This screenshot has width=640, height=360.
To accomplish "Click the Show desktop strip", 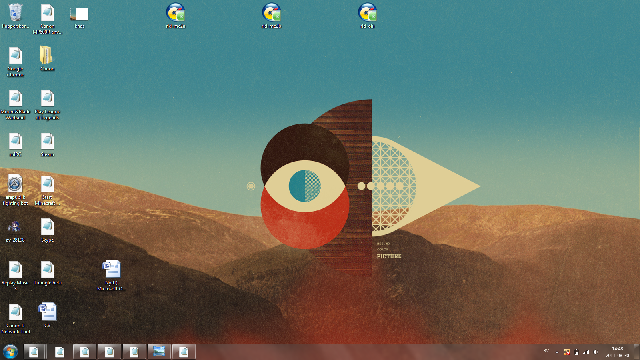I will click(x=637, y=352).
